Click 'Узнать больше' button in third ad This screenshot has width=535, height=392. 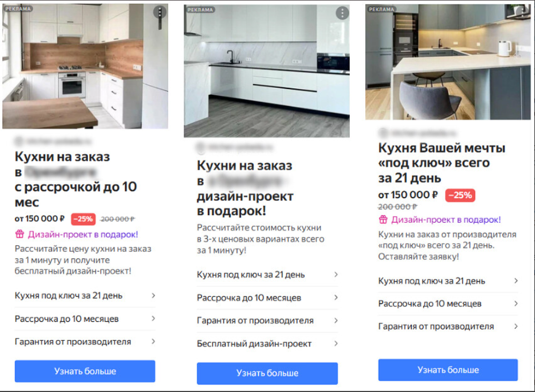pos(448,370)
